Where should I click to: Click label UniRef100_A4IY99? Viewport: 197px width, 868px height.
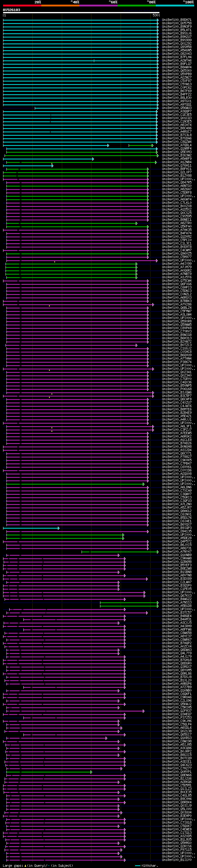coord(177,264)
